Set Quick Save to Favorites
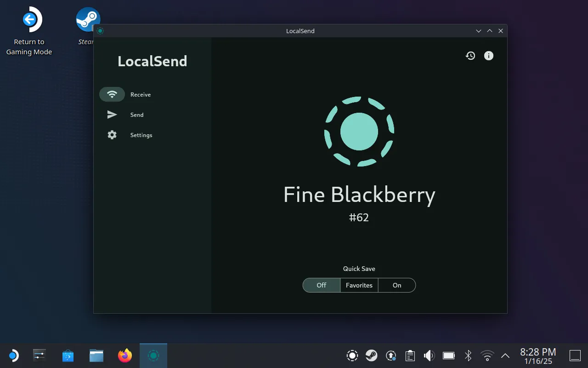 (x=359, y=285)
